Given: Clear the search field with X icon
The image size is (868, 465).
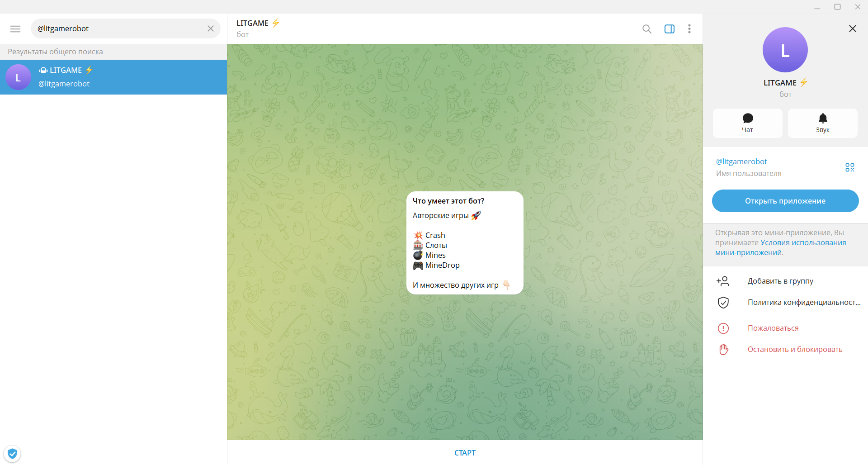Looking at the screenshot, I should [x=211, y=28].
